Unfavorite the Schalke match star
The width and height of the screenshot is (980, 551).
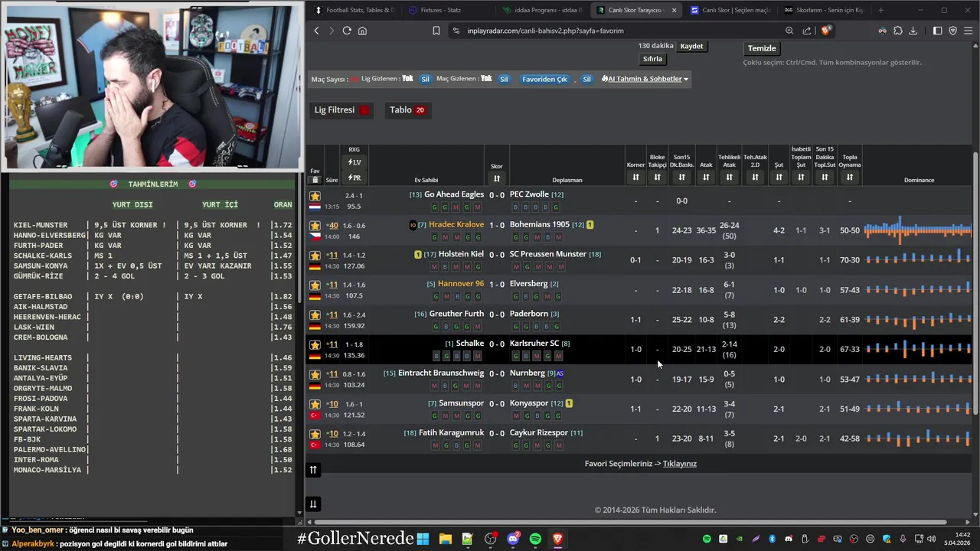315,344
